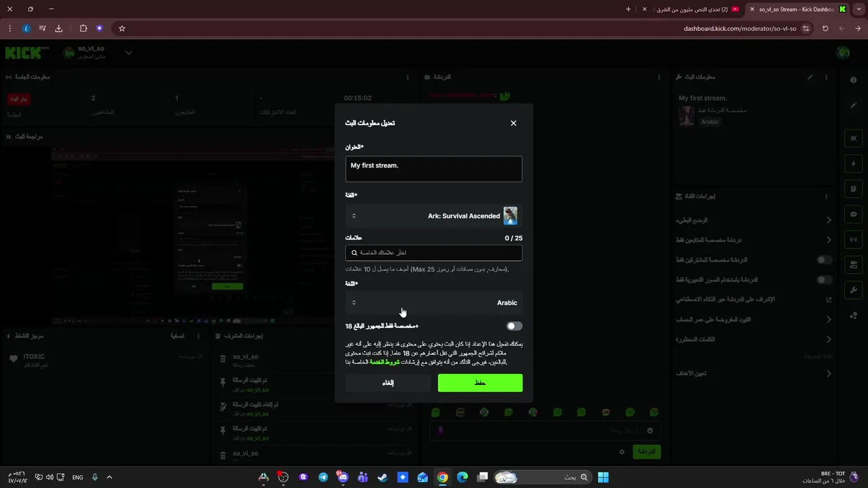
Task: Click the wrench tools icon in sidebar
Action: [x=854, y=290]
